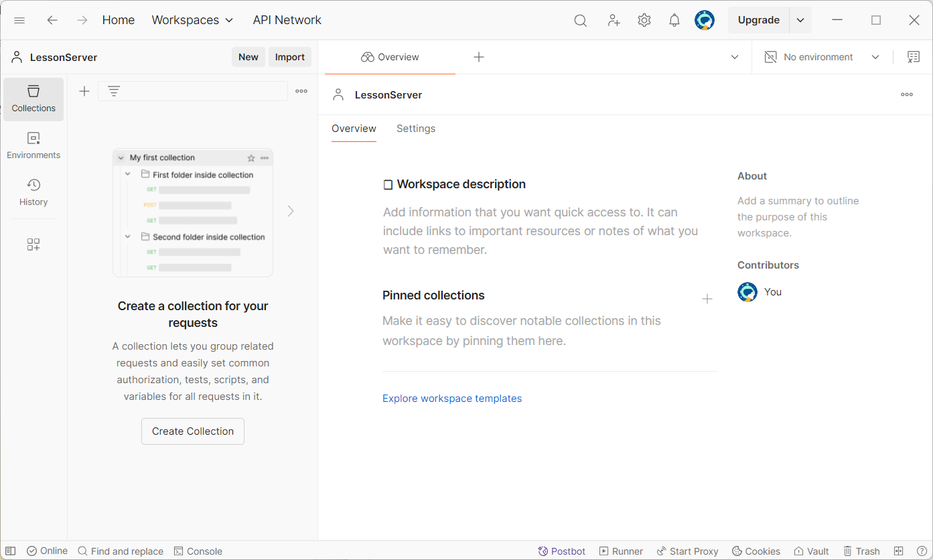The width and height of the screenshot is (933, 560).
Task: Click the Upgrade button
Action: pos(759,20)
